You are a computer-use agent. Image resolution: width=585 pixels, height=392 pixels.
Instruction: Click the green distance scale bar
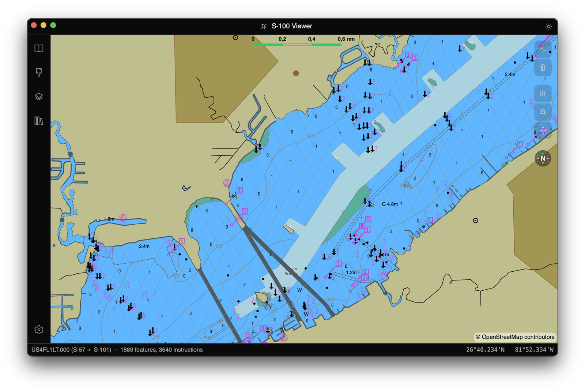(x=297, y=45)
